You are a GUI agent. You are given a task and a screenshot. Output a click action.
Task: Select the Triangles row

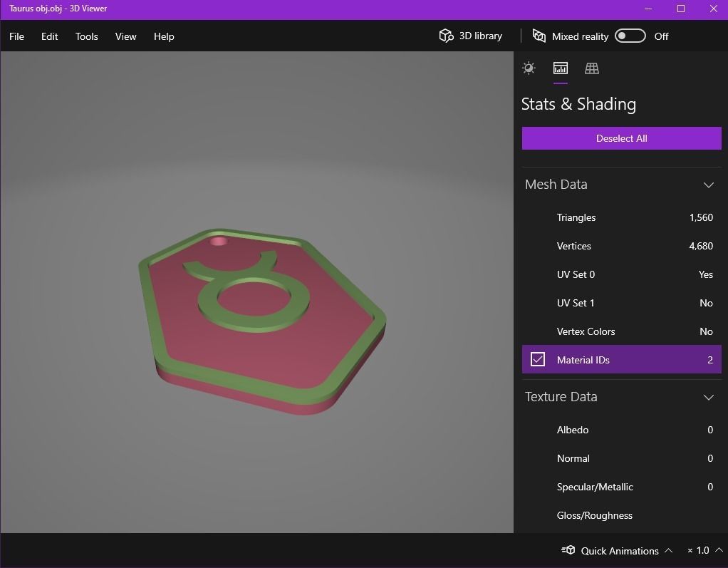click(x=621, y=217)
